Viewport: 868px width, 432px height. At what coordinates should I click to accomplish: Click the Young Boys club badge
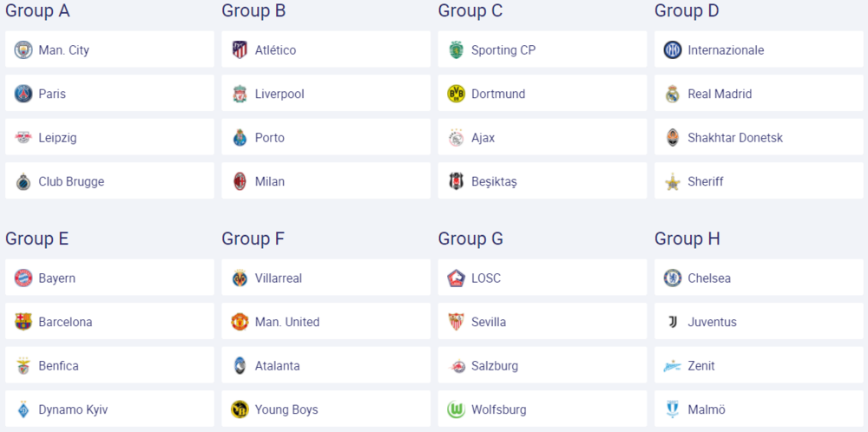click(x=240, y=409)
